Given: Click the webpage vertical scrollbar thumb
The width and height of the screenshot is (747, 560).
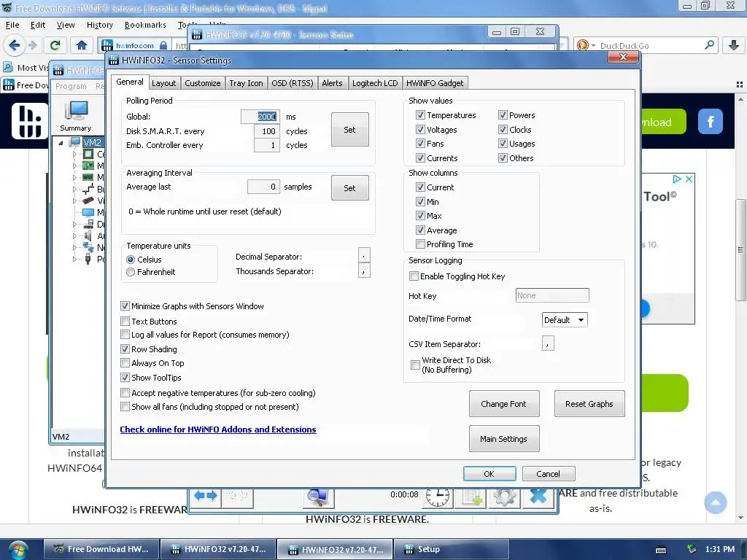Looking at the screenshot, I should (740, 249).
